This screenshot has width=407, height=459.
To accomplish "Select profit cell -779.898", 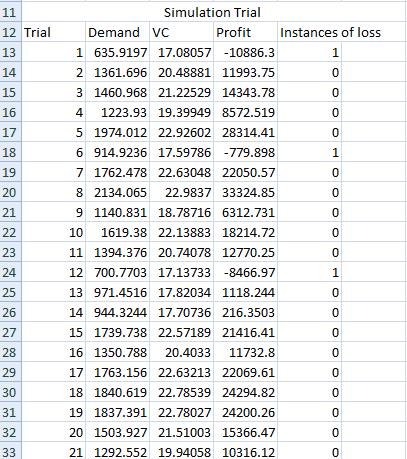I will (245, 152).
